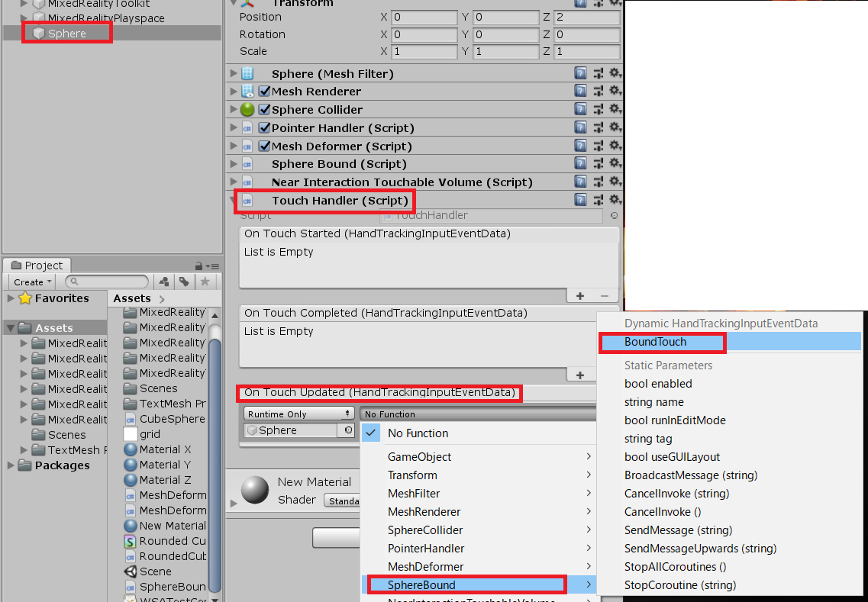Screen dimensions: 868x602
Task: Select the Rounded Cu shader asset
Action: [165, 541]
